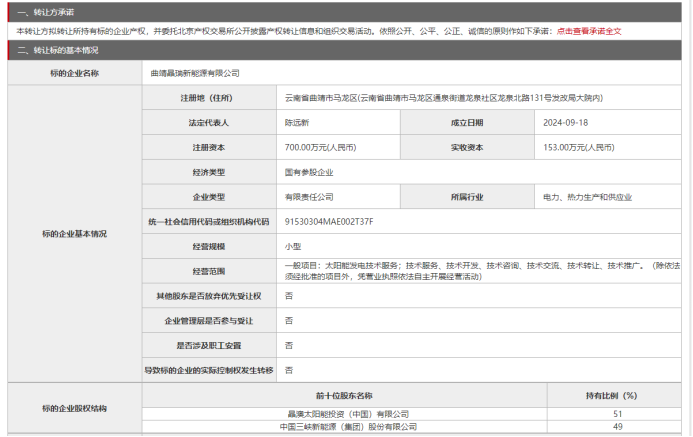Click the 经营范围 label
The image size is (693, 437).
pos(209,271)
